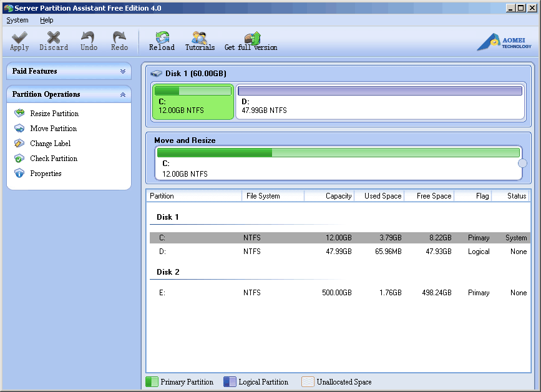Click the Move Partition icon
Screen dimensions: 541x392
pyautogui.click(x=19, y=128)
